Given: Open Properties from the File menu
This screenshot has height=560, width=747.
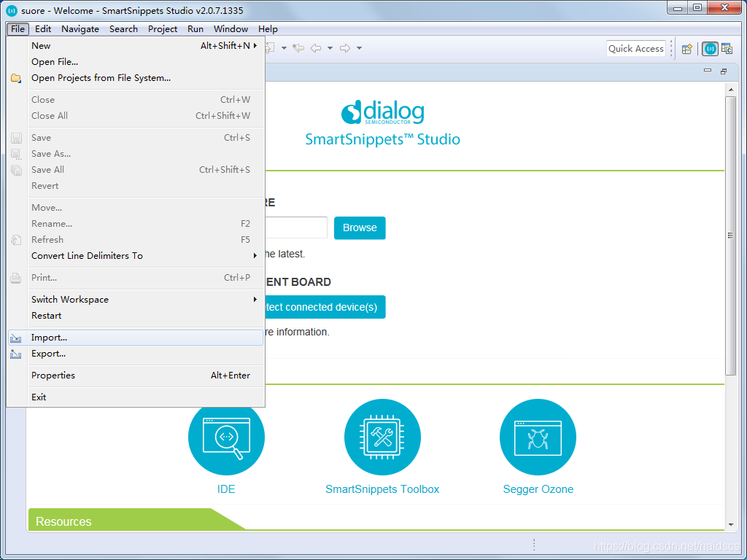Looking at the screenshot, I should tap(136, 376).
